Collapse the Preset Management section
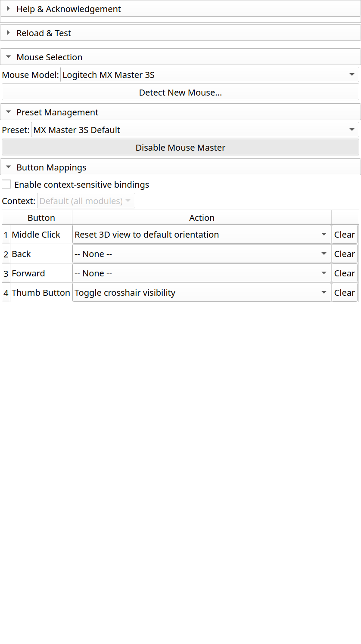361x644 pixels. [57, 112]
